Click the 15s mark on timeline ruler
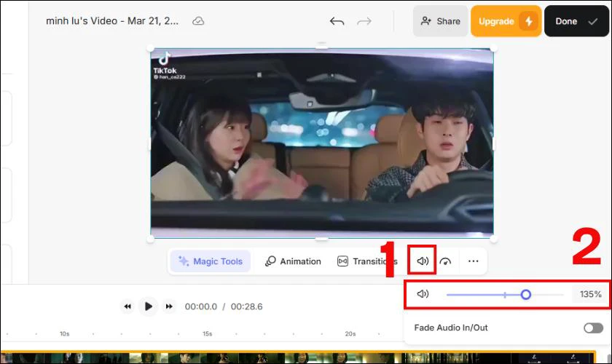The width and height of the screenshot is (612, 364). [x=207, y=334]
